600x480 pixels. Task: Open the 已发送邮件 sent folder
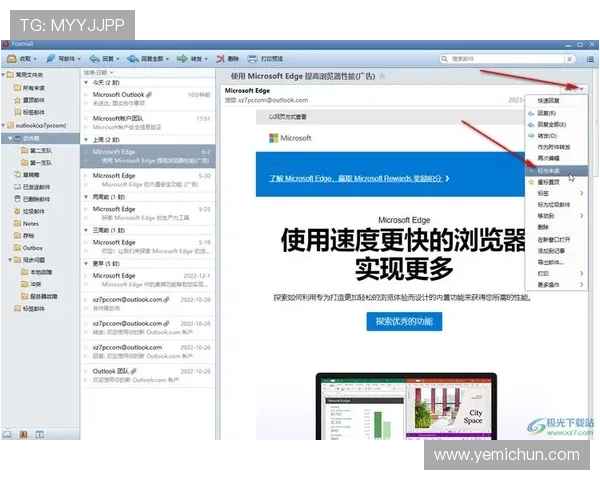32,187
